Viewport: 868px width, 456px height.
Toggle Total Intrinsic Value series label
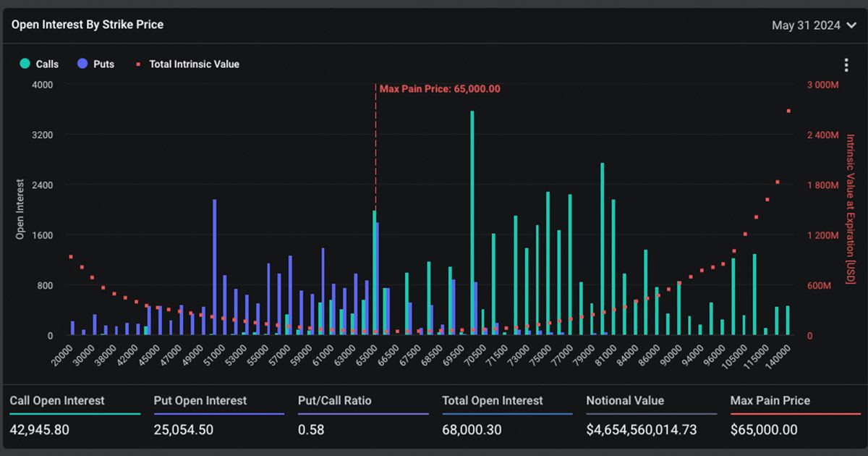coord(194,64)
